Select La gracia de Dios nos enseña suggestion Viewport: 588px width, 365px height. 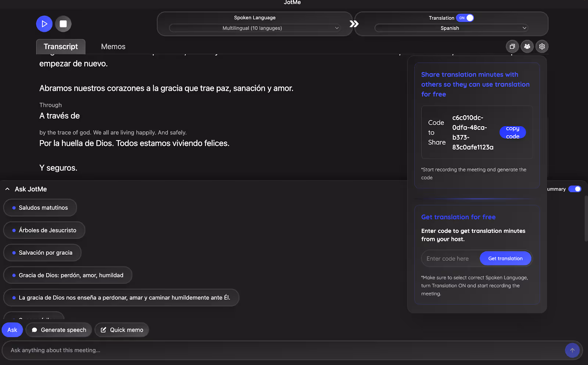coord(121,297)
